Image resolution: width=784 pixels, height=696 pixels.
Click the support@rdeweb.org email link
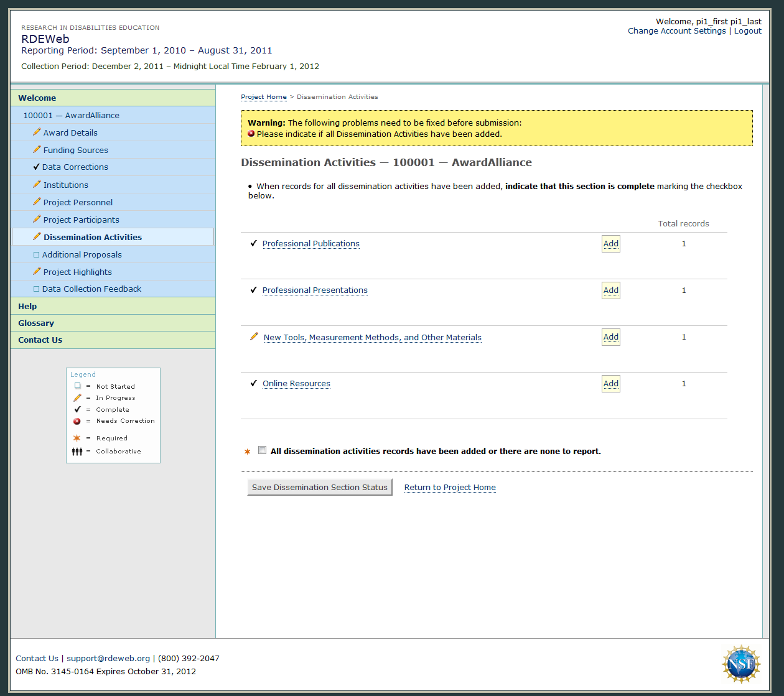[108, 658]
